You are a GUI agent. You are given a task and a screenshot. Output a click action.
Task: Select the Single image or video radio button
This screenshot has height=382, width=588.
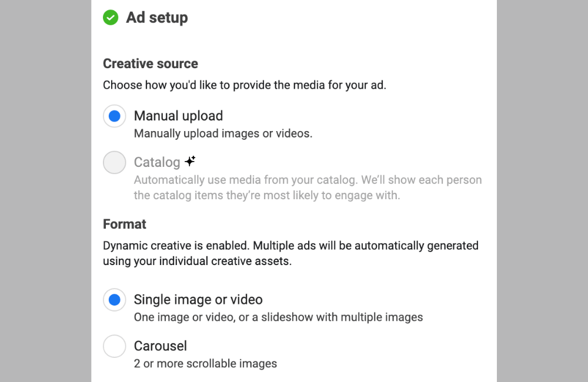pos(115,300)
